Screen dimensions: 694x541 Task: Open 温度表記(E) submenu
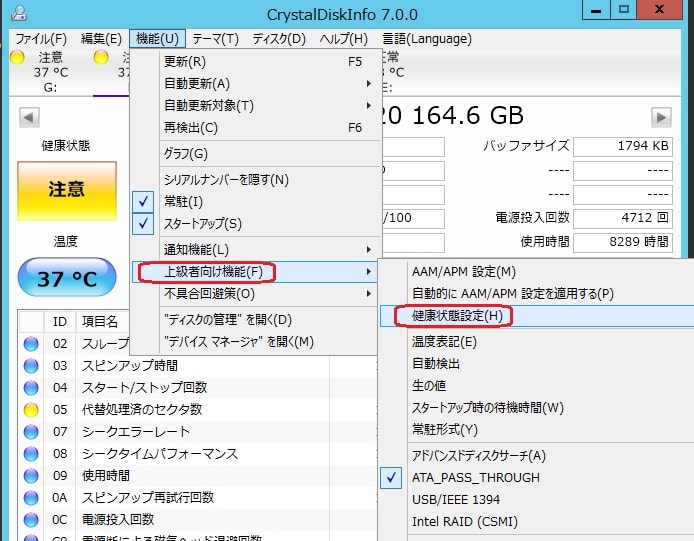coord(537,342)
